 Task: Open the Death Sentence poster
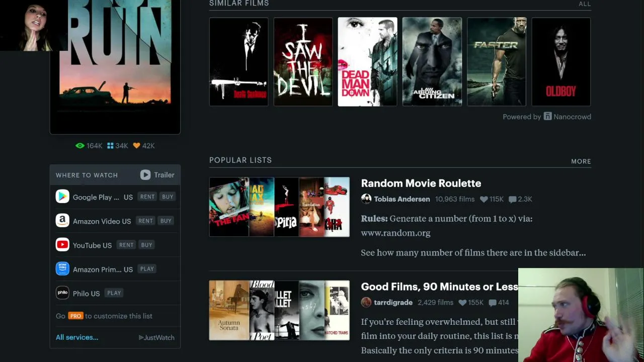pyautogui.click(x=238, y=62)
